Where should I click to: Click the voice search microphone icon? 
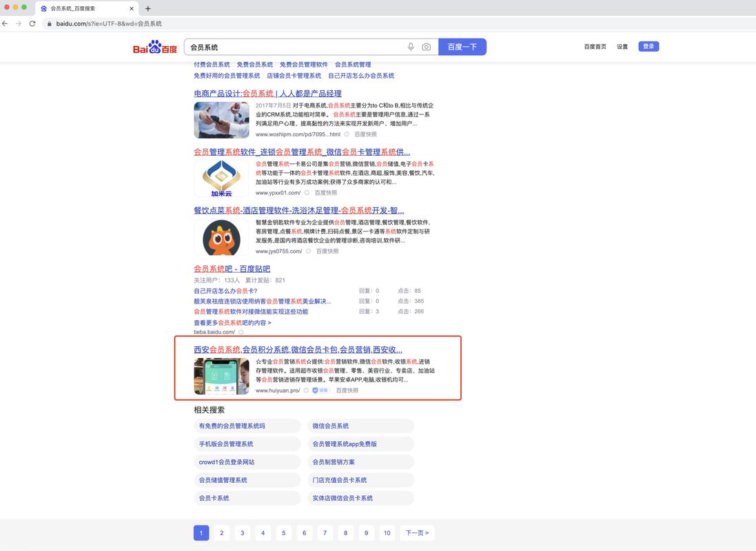point(411,47)
